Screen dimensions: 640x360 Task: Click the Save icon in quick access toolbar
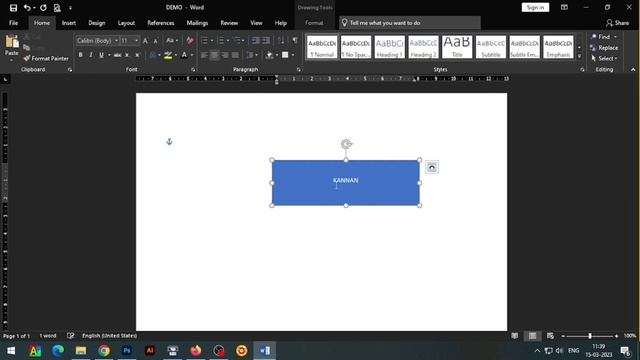pyautogui.click(x=13, y=8)
